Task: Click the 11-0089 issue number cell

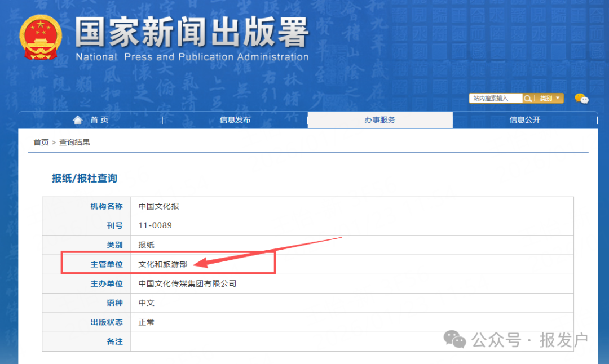Action: tap(155, 225)
